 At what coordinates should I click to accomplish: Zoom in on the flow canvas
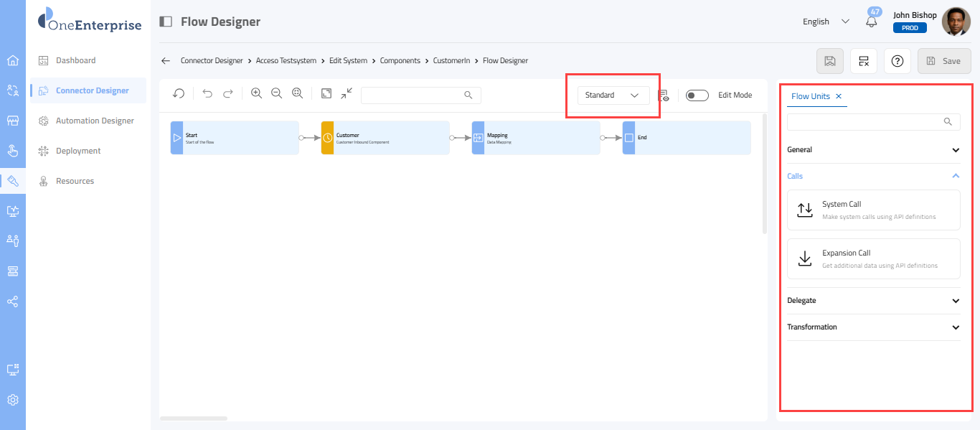[256, 93]
